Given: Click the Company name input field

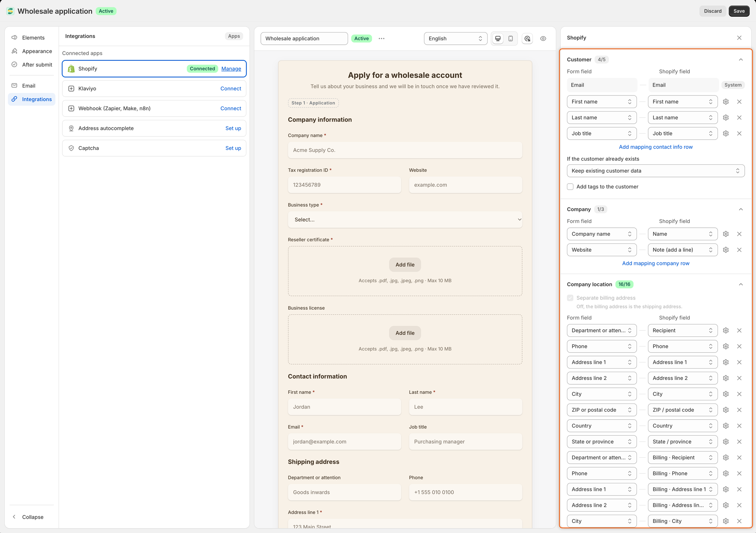Looking at the screenshot, I should (405, 150).
